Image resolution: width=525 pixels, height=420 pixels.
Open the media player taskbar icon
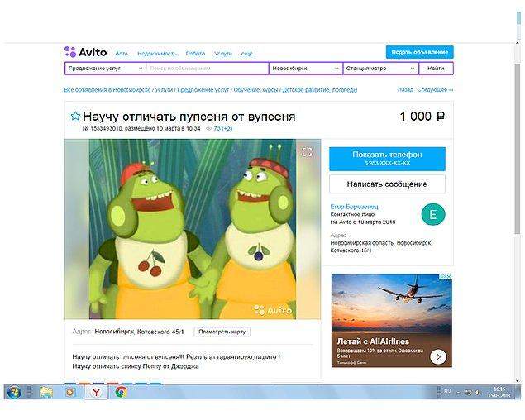pyautogui.click(x=70, y=392)
